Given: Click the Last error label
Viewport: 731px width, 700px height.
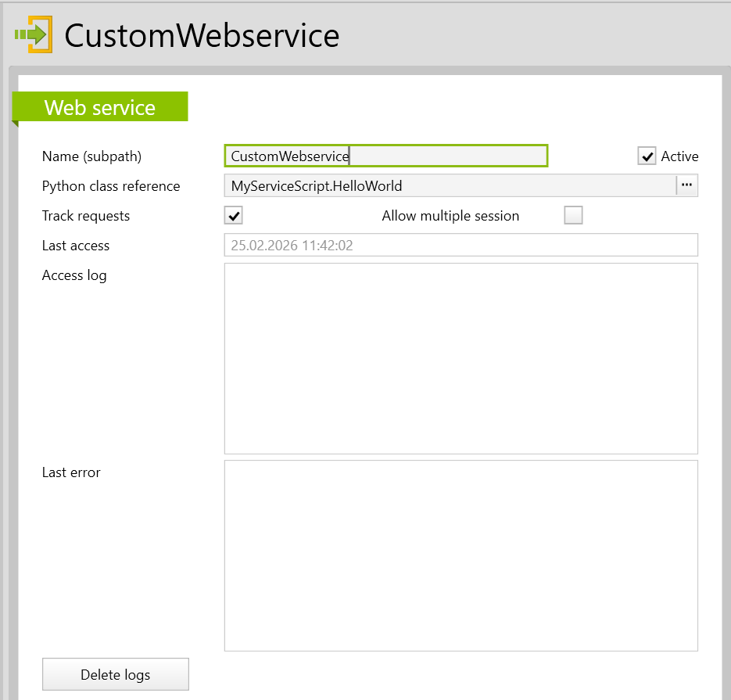Looking at the screenshot, I should pos(71,472).
